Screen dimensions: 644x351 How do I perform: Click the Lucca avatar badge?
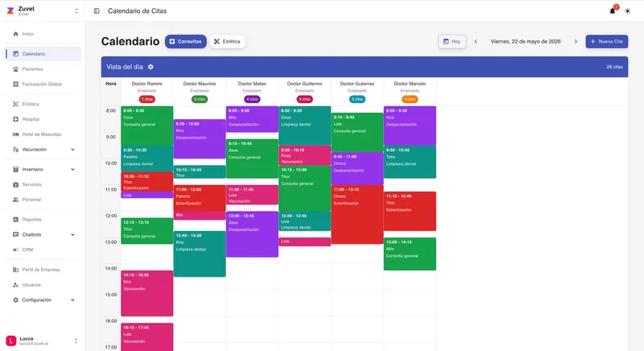click(11, 341)
